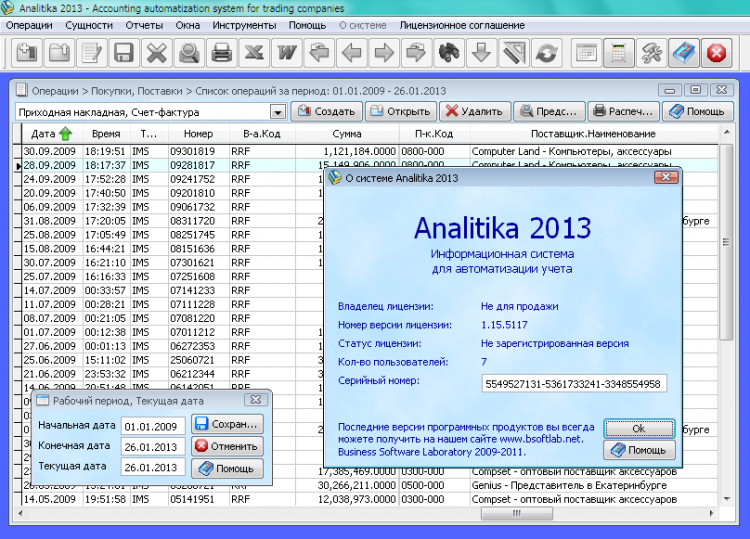The height and width of the screenshot is (539, 750).
Task: Click the Номер column header
Action: click(x=198, y=134)
